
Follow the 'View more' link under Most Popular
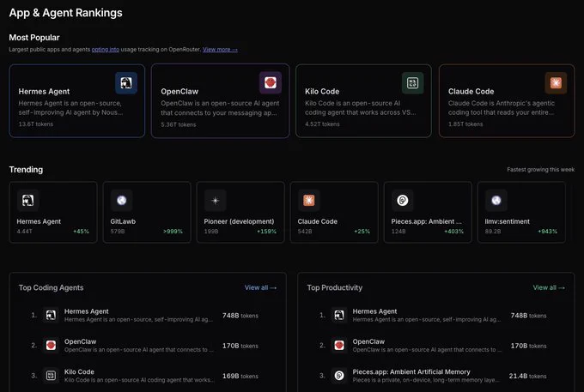pyautogui.click(x=220, y=49)
